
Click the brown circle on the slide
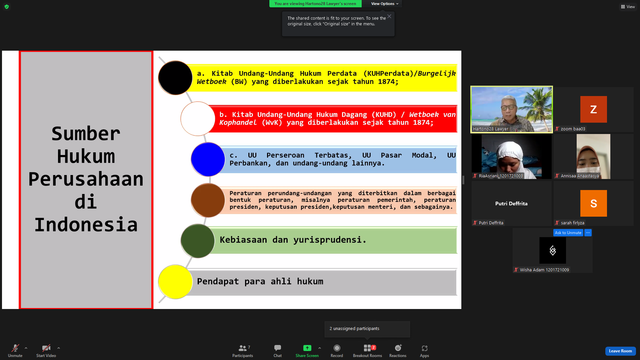coord(208,200)
